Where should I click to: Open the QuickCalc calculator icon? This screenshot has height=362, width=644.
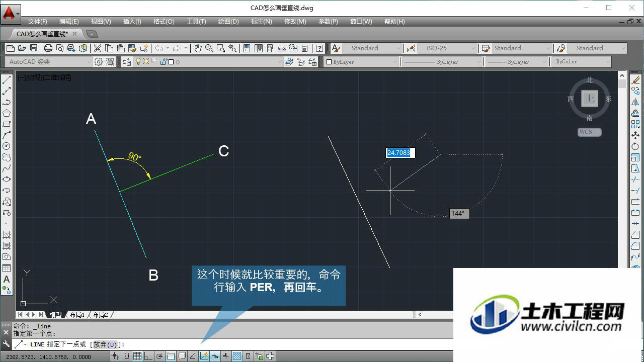click(x=305, y=48)
